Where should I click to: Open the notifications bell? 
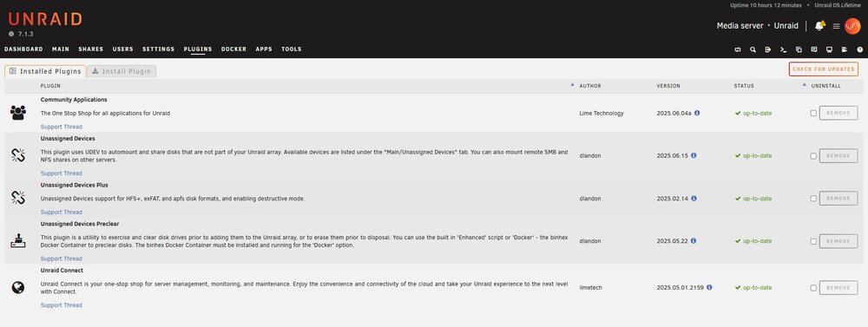(x=820, y=26)
